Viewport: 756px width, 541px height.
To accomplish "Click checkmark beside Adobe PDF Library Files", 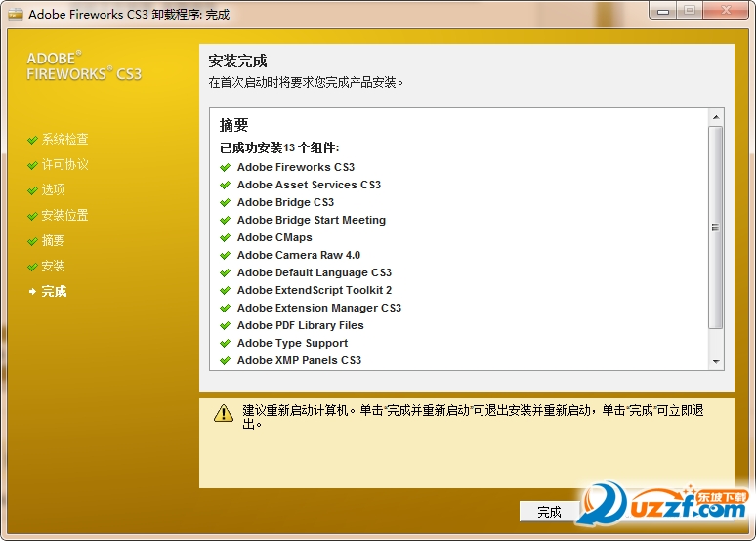I will 226,326.
